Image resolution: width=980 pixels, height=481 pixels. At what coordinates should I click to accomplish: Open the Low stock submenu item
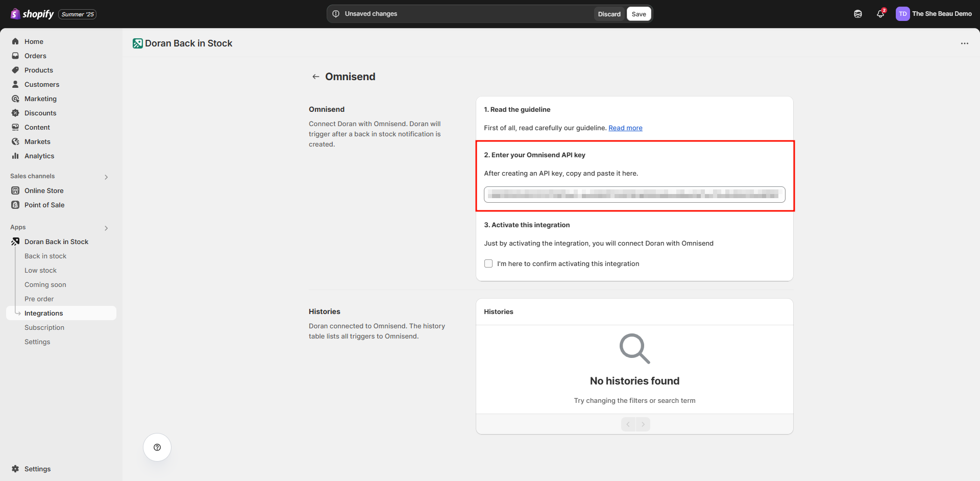tap(40, 270)
